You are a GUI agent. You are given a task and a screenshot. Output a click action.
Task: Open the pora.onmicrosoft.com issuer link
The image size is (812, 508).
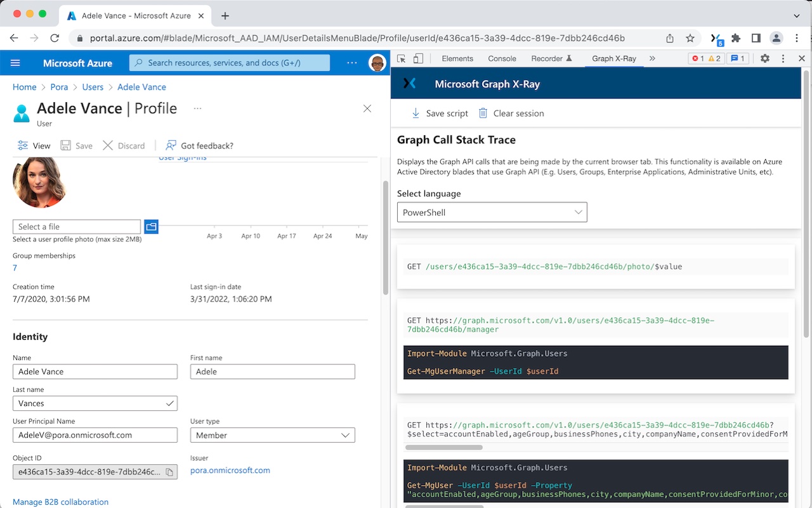click(230, 471)
